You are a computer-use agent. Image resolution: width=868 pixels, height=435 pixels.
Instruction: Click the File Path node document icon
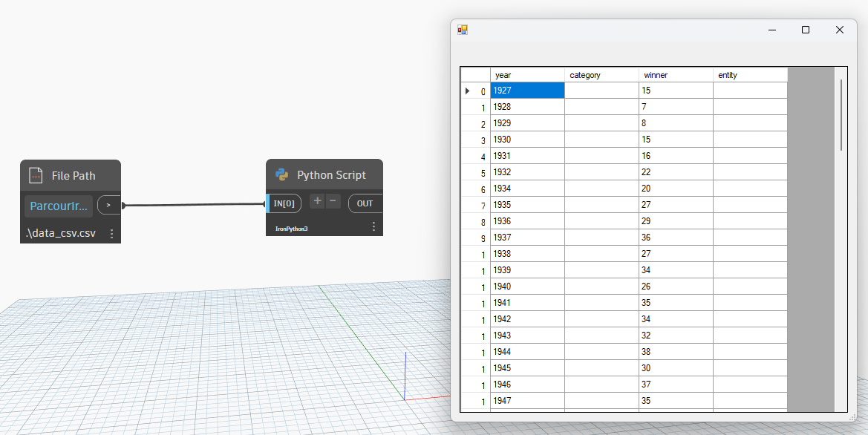(x=36, y=175)
